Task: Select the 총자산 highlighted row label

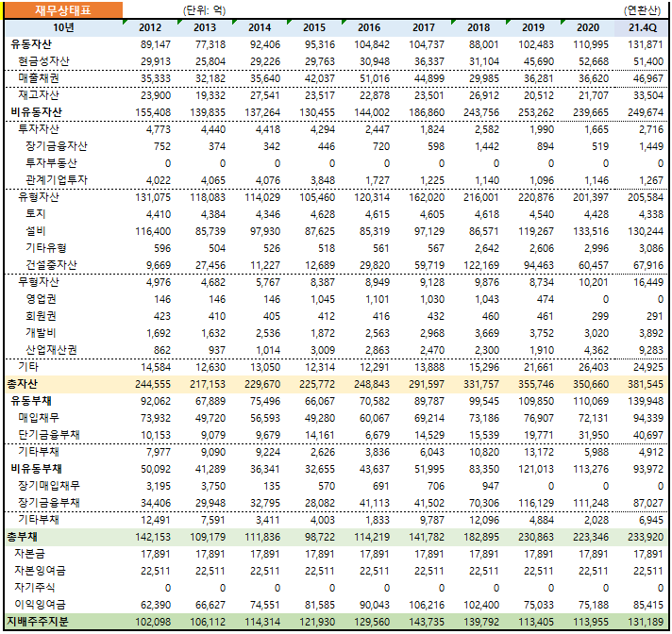Action: (22, 384)
